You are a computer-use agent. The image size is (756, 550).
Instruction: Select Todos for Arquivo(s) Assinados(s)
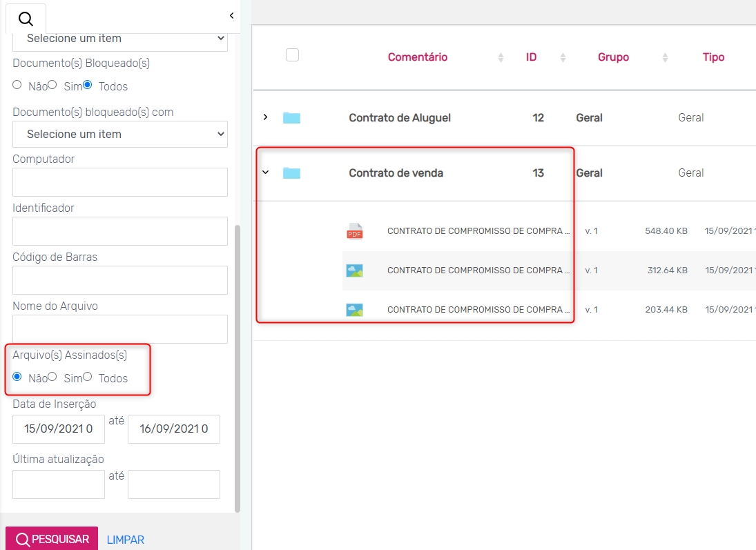pyautogui.click(x=87, y=377)
